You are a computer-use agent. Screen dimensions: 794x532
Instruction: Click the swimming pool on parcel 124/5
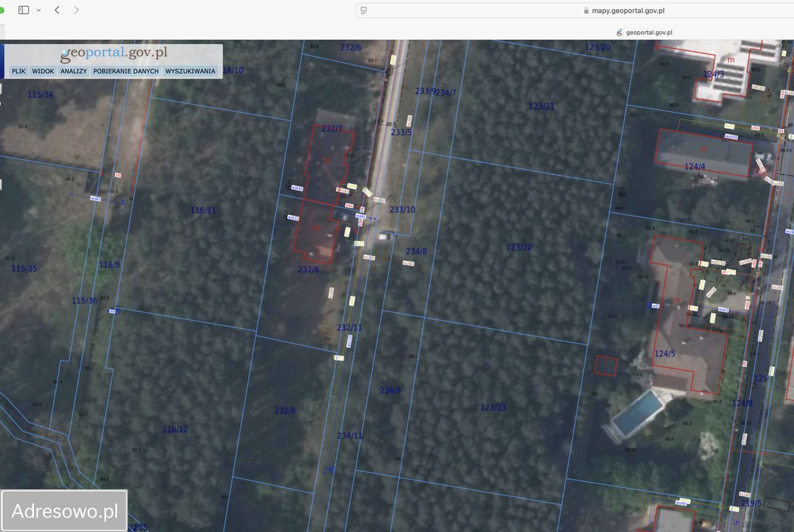point(637,412)
